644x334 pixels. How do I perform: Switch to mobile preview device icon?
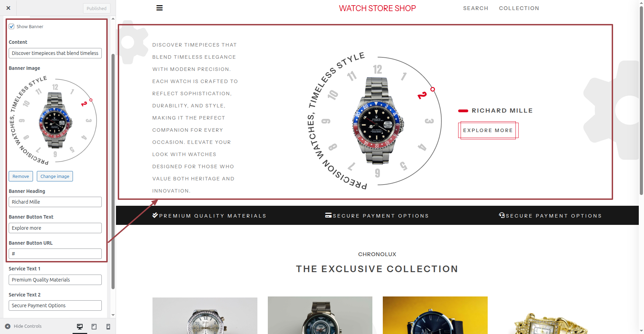[x=108, y=326]
